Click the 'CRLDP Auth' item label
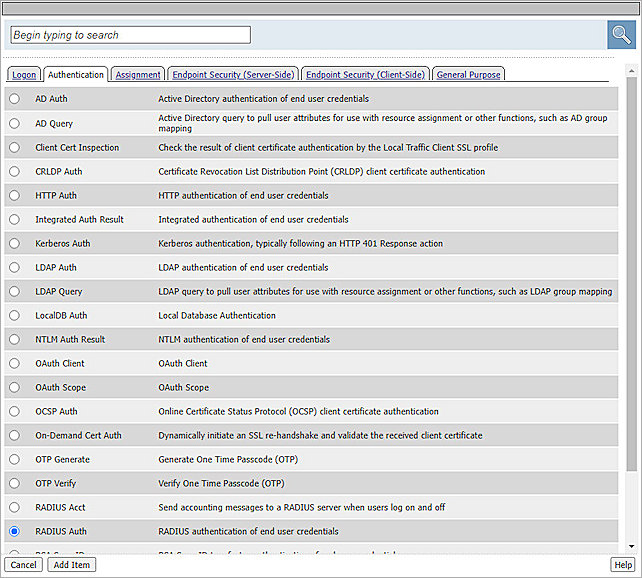The width and height of the screenshot is (642, 578). [59, 172]
